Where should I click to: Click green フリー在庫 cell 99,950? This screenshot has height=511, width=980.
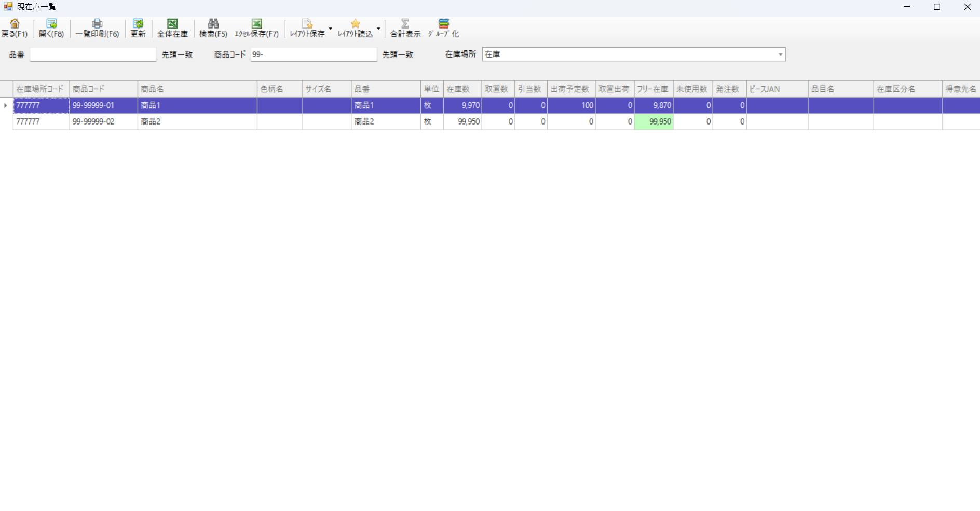654,121
